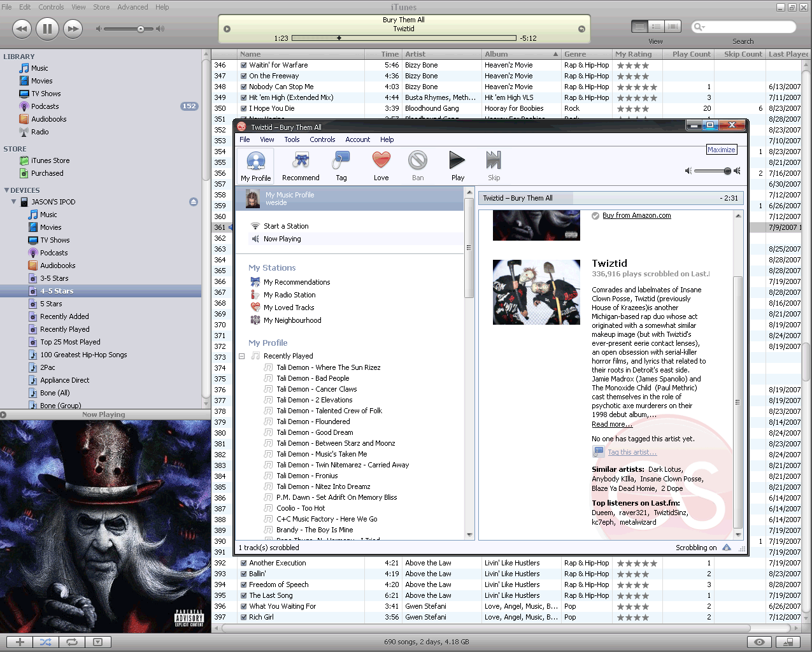Toggle checkbox for Rich Girl track
Viewport: 812px width, 652px height.
tap(243, 617)
